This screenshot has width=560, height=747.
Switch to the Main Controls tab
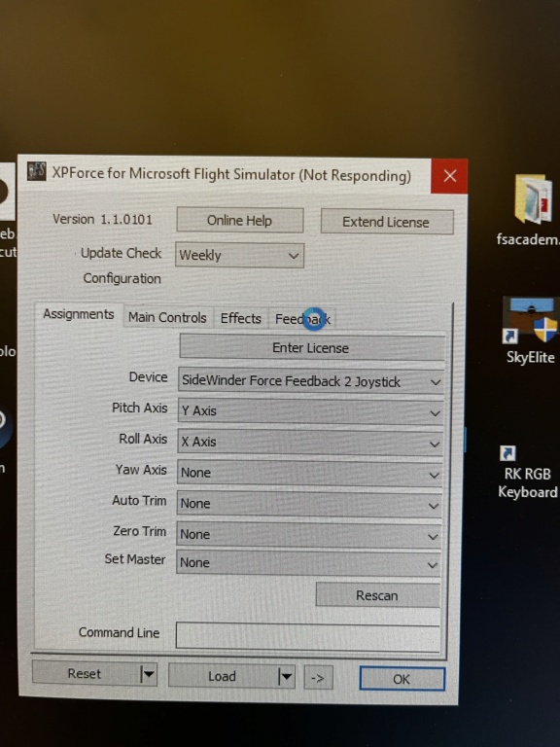pyautogui.click(x=167, y=317)
